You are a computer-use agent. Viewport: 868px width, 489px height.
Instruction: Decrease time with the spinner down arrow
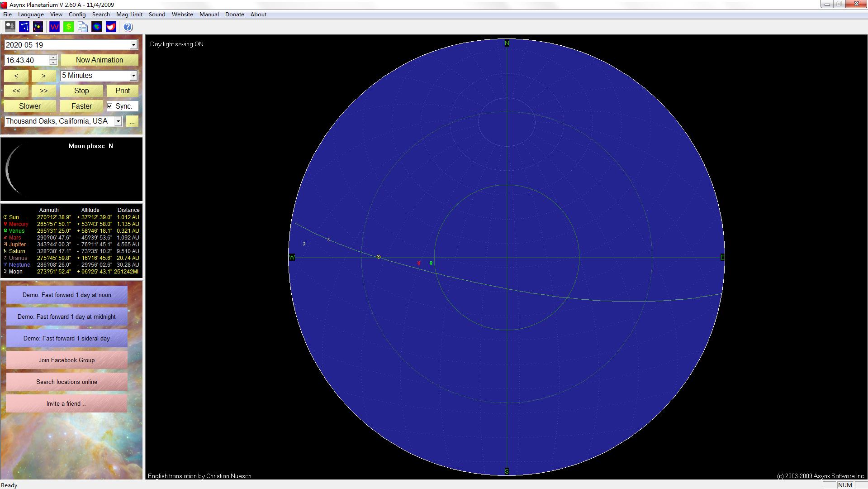53,62
